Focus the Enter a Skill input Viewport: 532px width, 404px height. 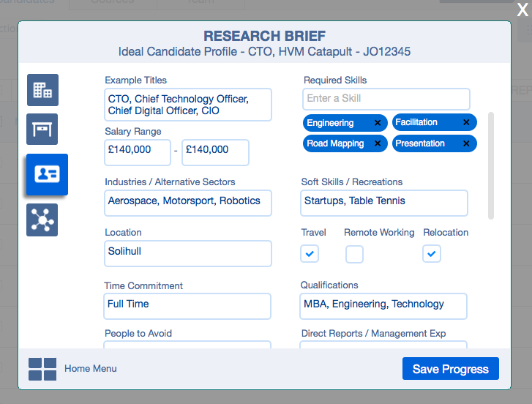tap(386, 99)
